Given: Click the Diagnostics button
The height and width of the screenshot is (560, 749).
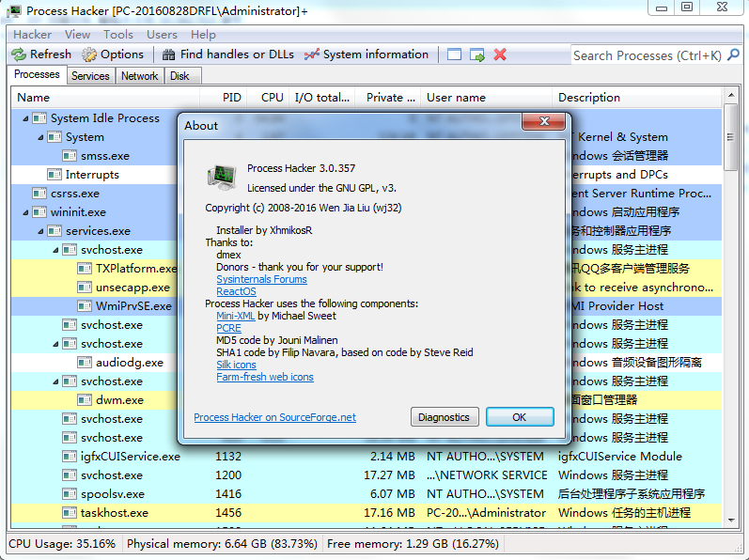Looking at the screenshot, I should [445, 417].
